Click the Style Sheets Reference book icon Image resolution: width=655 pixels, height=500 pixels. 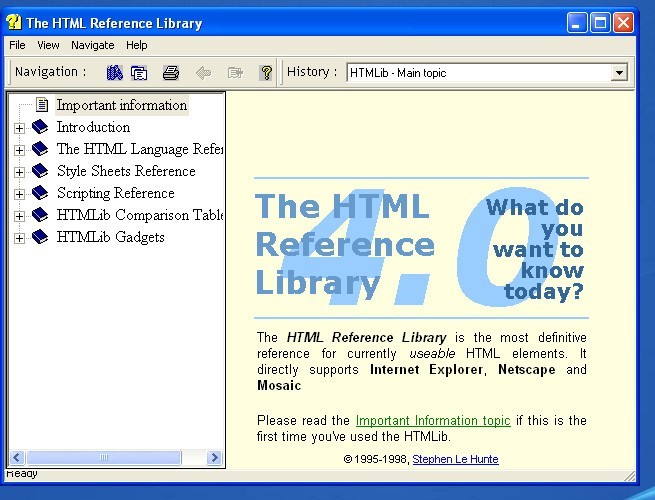point(40,170)
